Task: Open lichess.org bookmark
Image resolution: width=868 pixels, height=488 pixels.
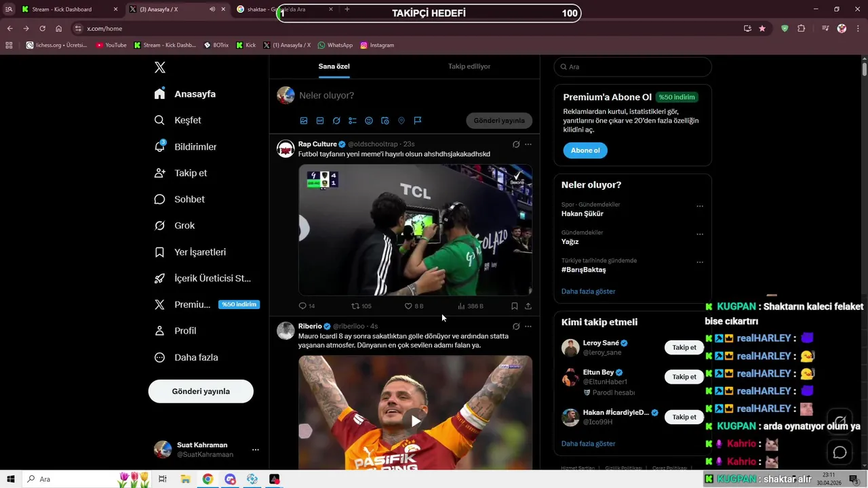Action: [x=56, y=45]
